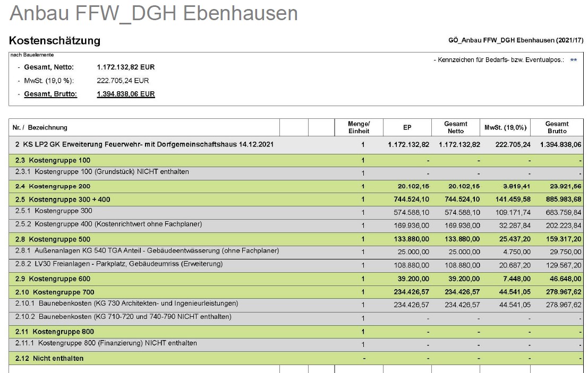The width and height of the screenshot is (588, 373).
Task: Select row '2.9 Kostengruppe 600'
Action: [296, 279]
